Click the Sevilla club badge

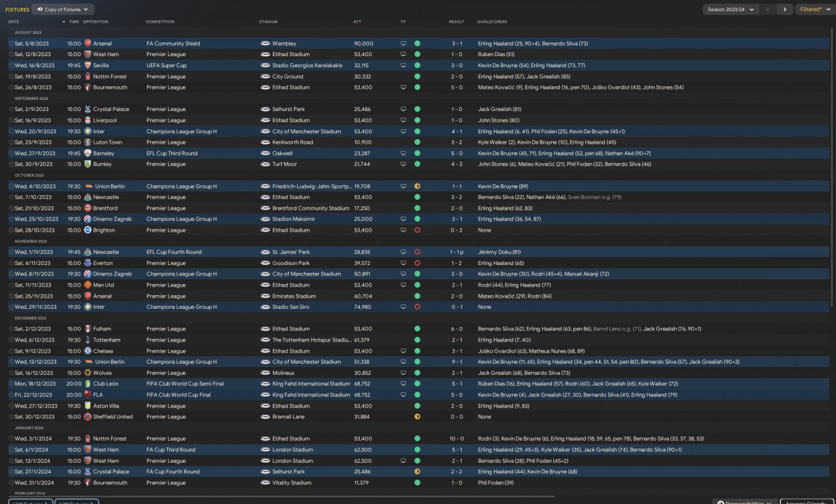coord(88,65)
